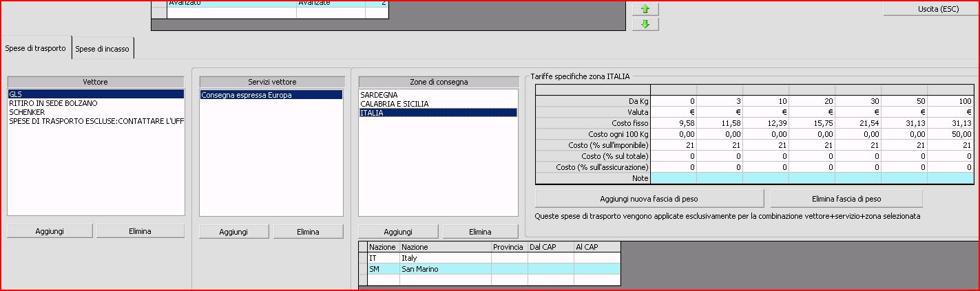Click Aggiungi under Servizi vettore
The image size is (980, 291).
pos(234,232)
